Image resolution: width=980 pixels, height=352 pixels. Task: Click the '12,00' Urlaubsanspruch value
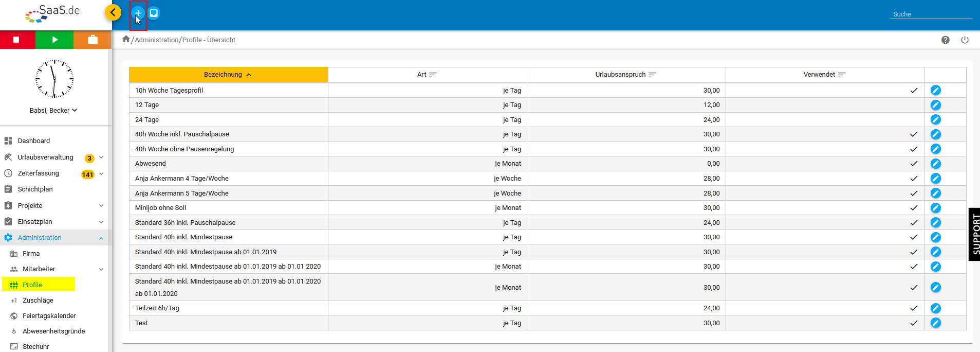tap(711, 105)
